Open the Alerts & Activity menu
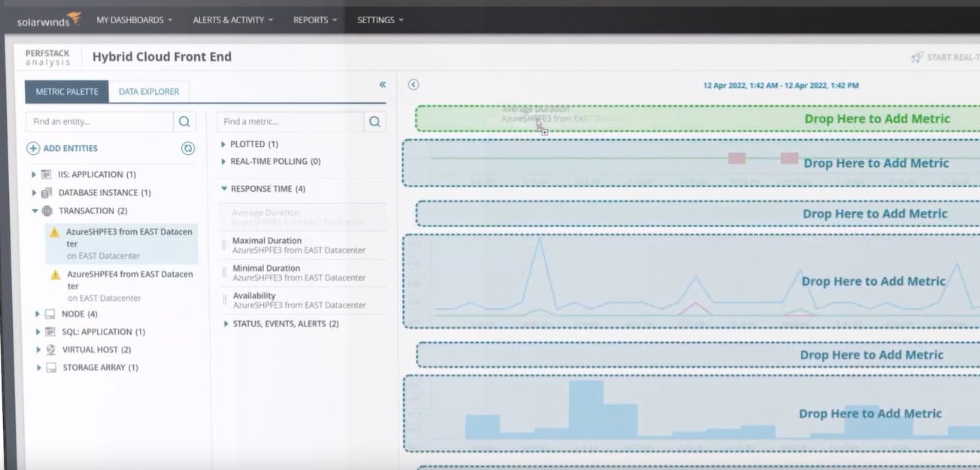 tap(232, 20)
